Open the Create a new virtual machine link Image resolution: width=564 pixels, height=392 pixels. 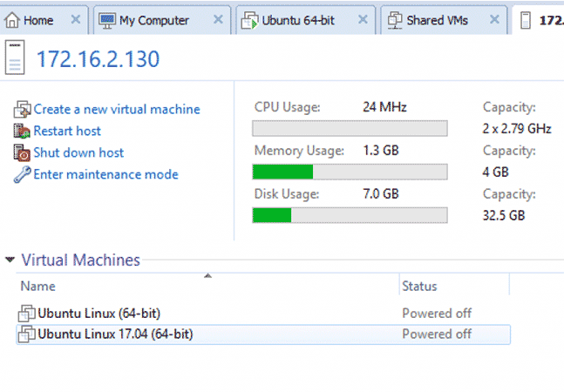[116, 110]
